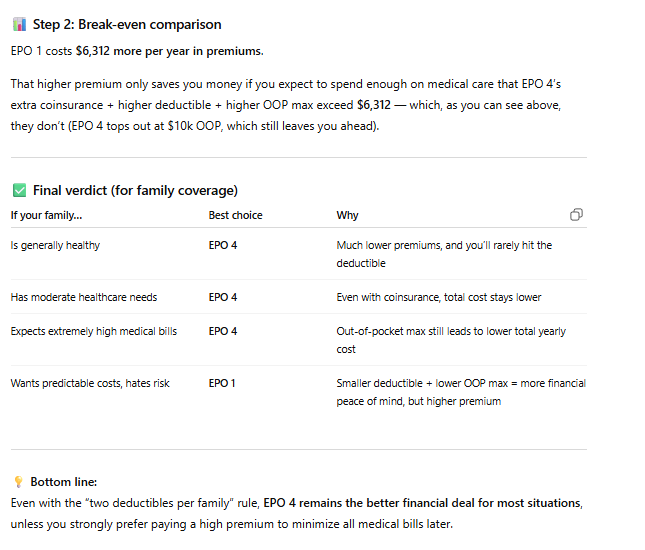Click the green checkmark emoji beside Final verdict
This screenshot has height=550, width=645.
[18, 190]
